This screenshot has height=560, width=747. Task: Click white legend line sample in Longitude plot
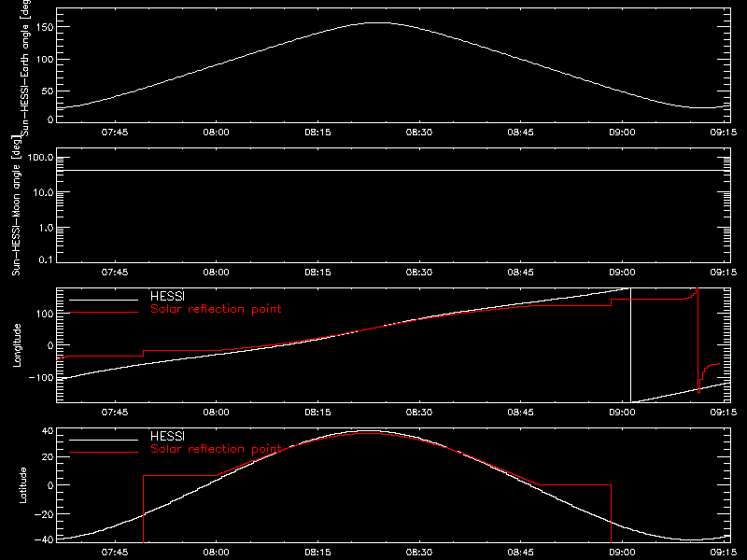coord(104,300)
